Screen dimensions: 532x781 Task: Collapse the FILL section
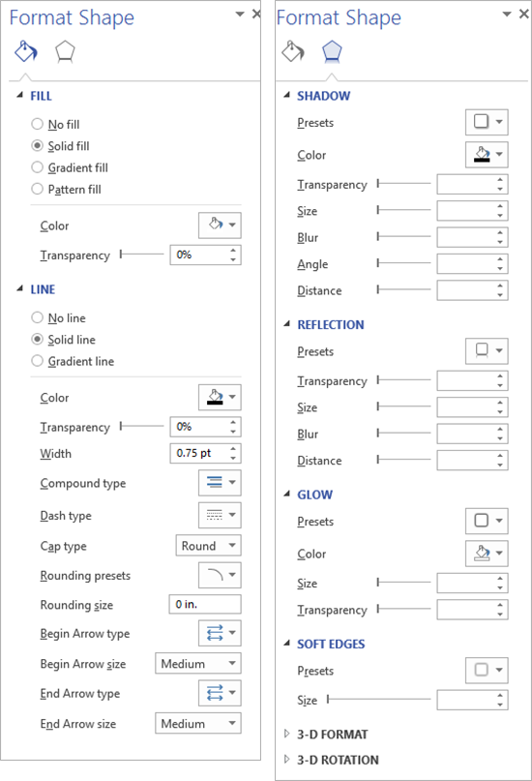click(x=20, y=95)
